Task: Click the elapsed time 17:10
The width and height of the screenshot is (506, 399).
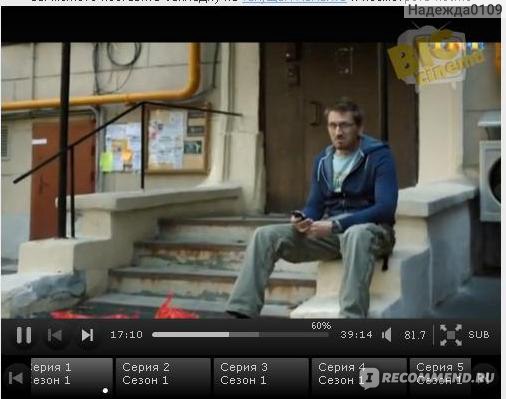Action: coord(126,335)
